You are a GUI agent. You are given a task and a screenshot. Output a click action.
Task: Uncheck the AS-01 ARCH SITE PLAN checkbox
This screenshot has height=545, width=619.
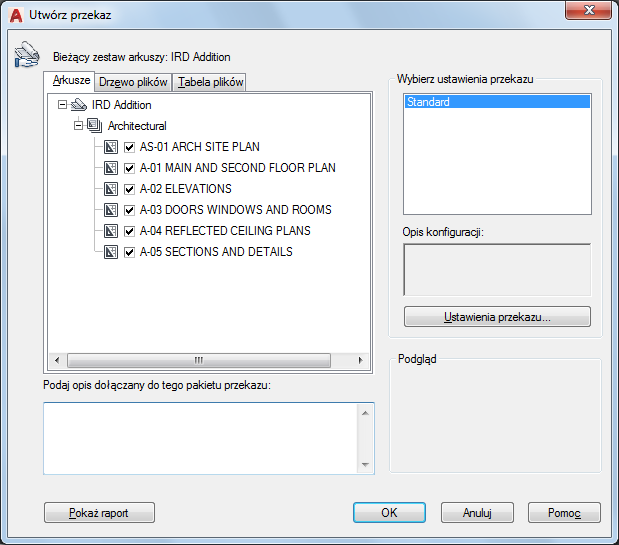(129, 147)
